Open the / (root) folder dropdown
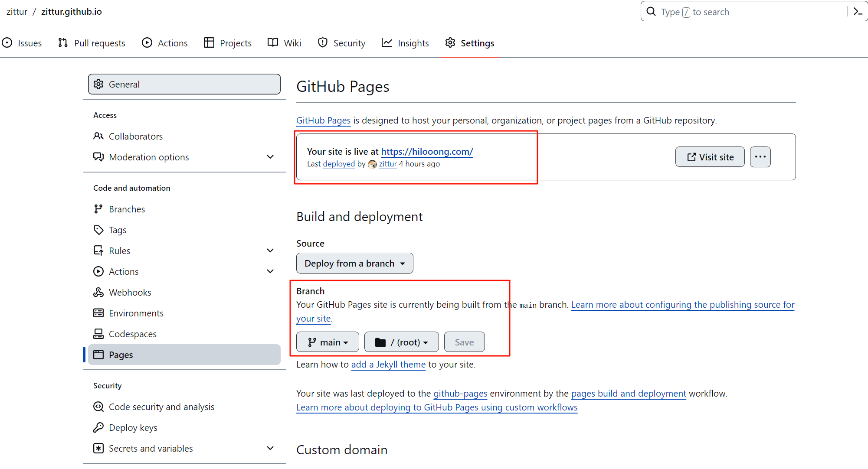This screenshot has width=868, height=469. click(402, 342)
